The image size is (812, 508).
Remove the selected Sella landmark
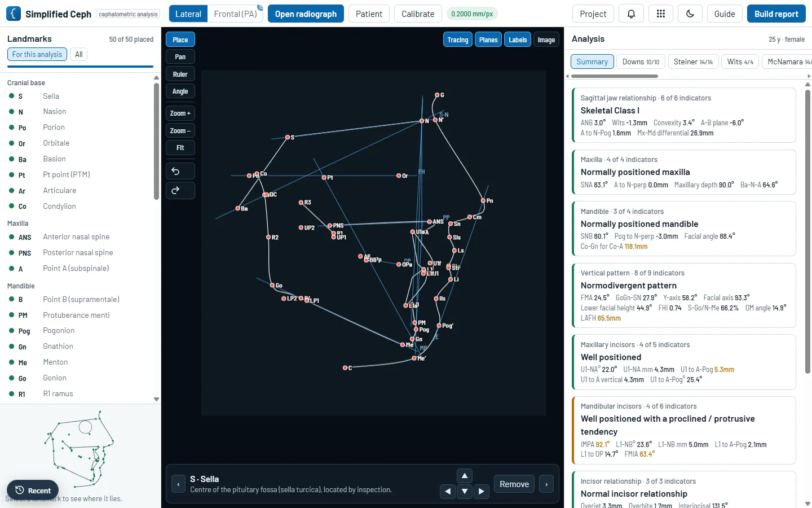514,484
